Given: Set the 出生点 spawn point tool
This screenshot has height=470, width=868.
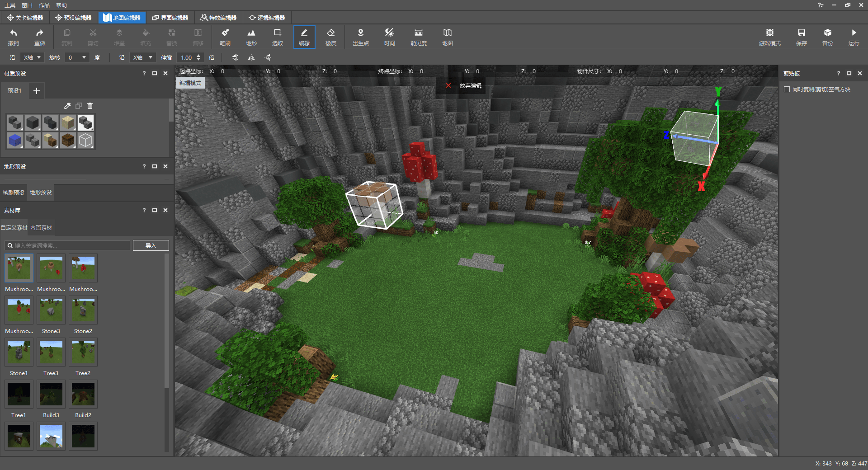Looking at the screenshot, I should click(360, 37).
